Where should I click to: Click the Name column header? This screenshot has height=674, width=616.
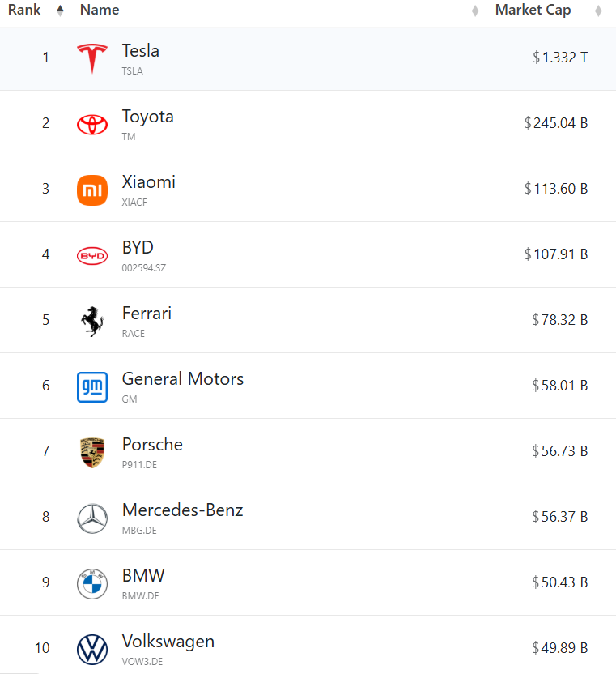point(100,10)
